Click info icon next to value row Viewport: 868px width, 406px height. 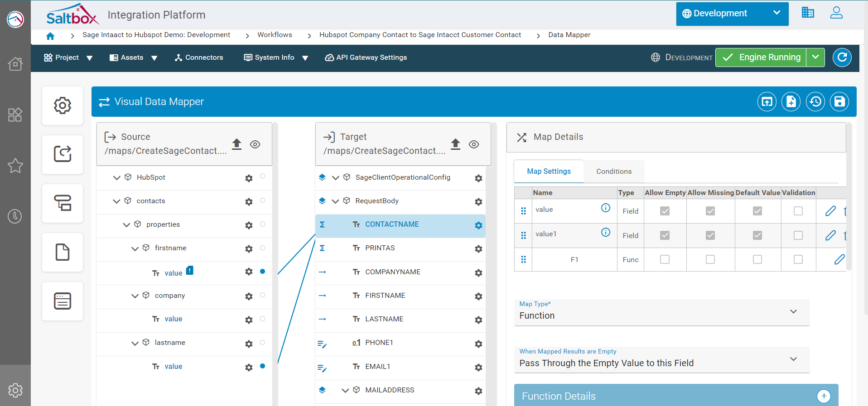605,208
